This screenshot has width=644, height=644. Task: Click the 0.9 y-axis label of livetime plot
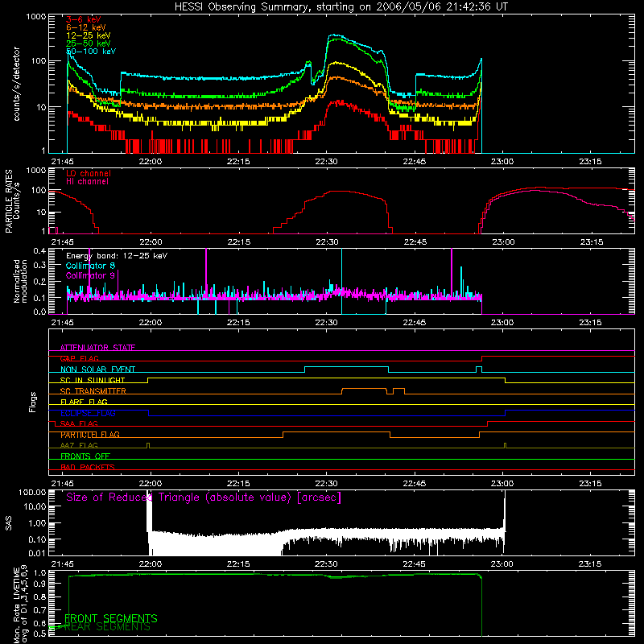(x=39, y=584)
